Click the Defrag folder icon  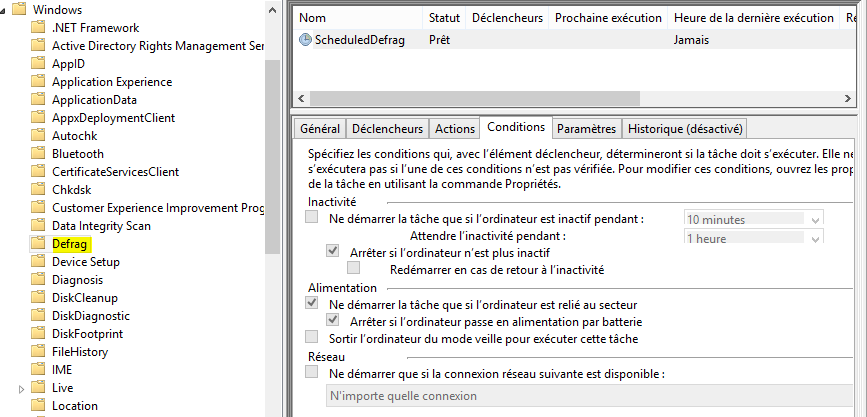click(x=38, y=244)
